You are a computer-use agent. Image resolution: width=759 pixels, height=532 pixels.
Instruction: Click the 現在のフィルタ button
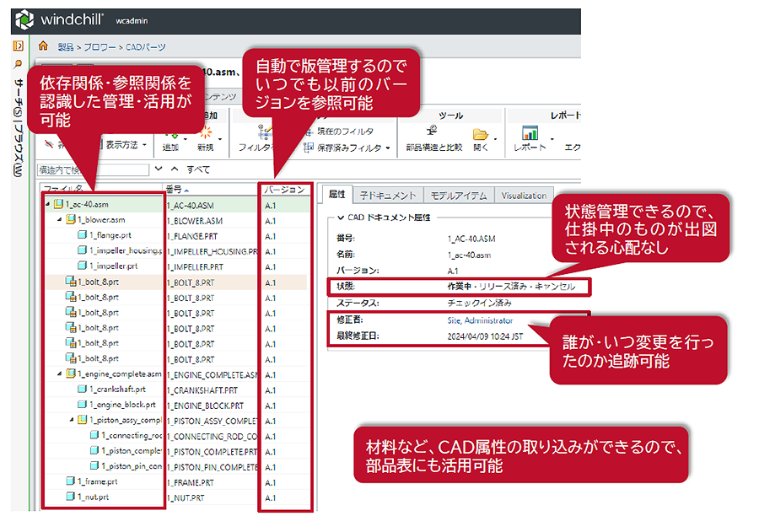(x=341, y=132)
